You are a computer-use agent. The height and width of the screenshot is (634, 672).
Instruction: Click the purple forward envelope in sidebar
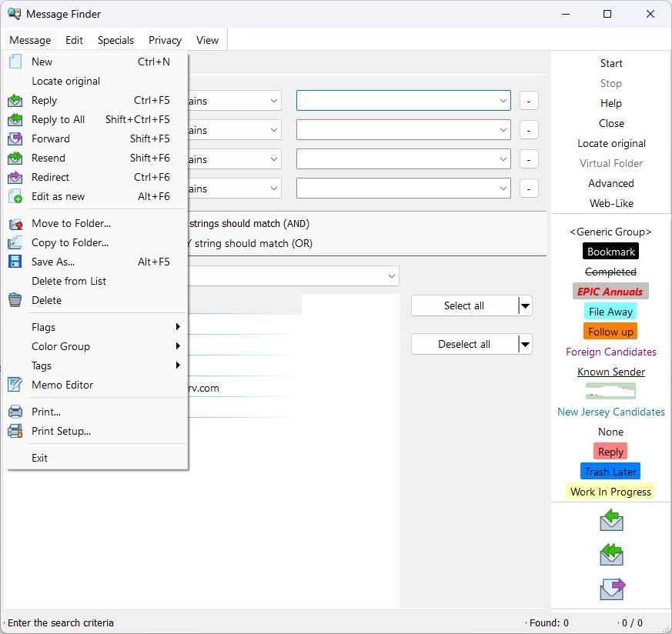click(612, 589)
